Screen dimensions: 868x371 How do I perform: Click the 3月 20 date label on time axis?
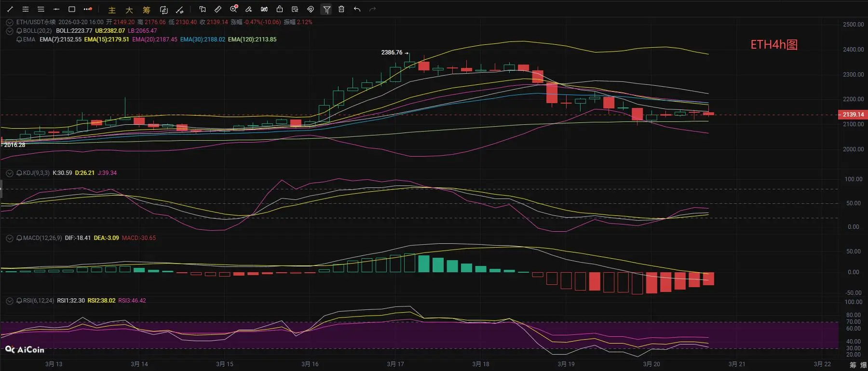coord(651,364)
